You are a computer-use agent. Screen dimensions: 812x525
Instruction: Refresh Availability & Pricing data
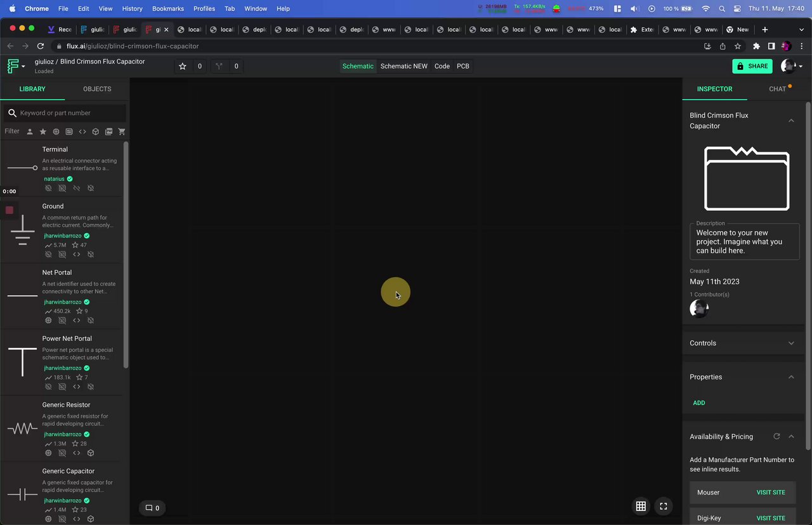click(x=776, y=437)
